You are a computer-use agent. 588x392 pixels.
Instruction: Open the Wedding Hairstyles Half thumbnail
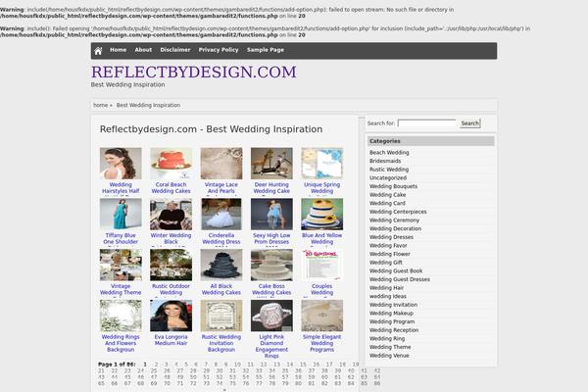point(121,164)
